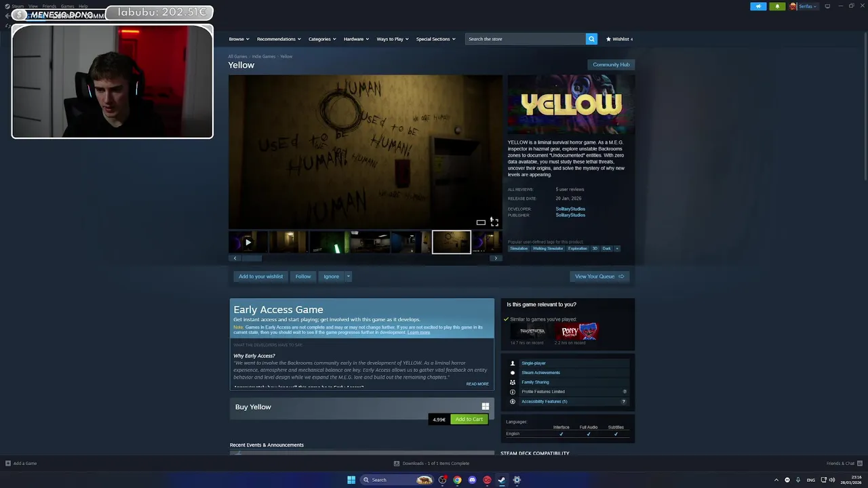The height and width of the screenshot is (488, 868).
Task: Click the Windows taskbar Search box
Action: point(397,480)
